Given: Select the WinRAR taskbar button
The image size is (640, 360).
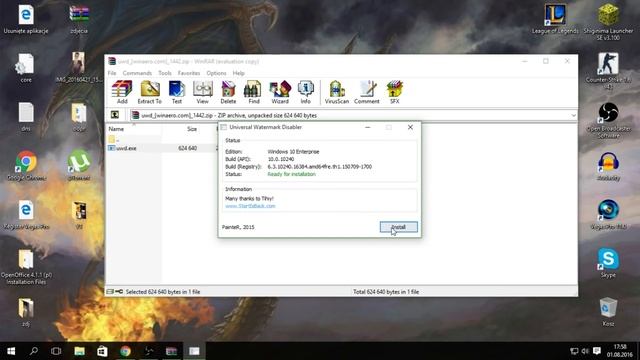Looking at the screenshot, I should click(x=171, y=351).
